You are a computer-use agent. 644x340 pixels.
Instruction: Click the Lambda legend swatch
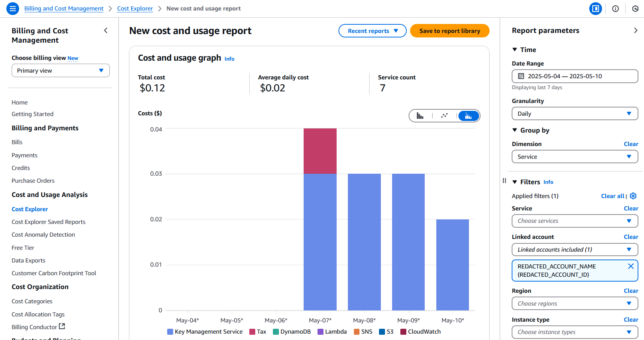(x=321, y=332)
